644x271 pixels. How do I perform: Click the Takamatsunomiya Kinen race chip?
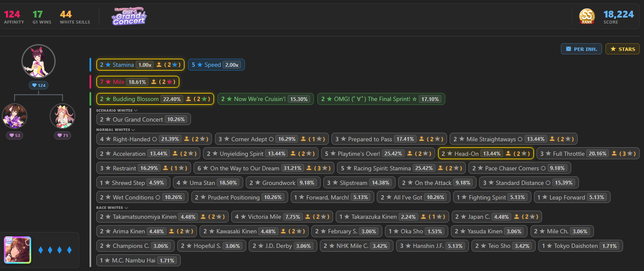(163, 217)
